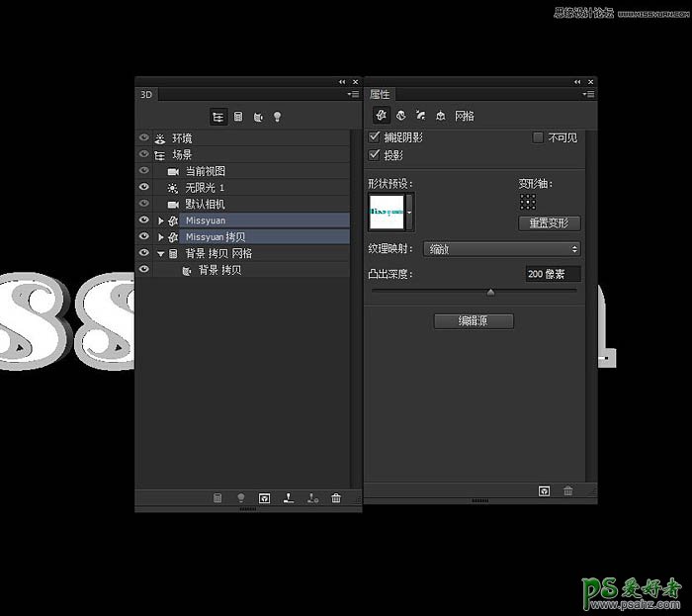Open the Cap properties icon

point(420,116)
